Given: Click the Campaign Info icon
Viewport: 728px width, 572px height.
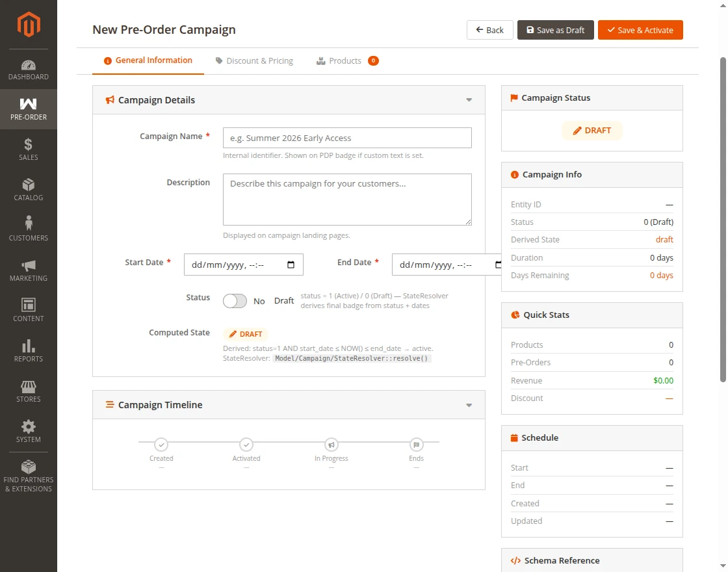Looking at the screenshot, I should point(514,175).
